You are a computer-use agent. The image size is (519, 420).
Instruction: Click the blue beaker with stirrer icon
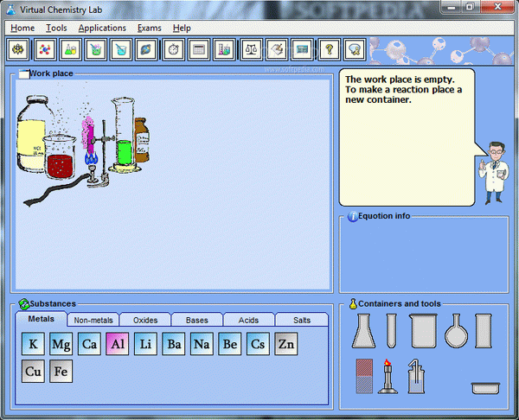click(x=121, y=49)
